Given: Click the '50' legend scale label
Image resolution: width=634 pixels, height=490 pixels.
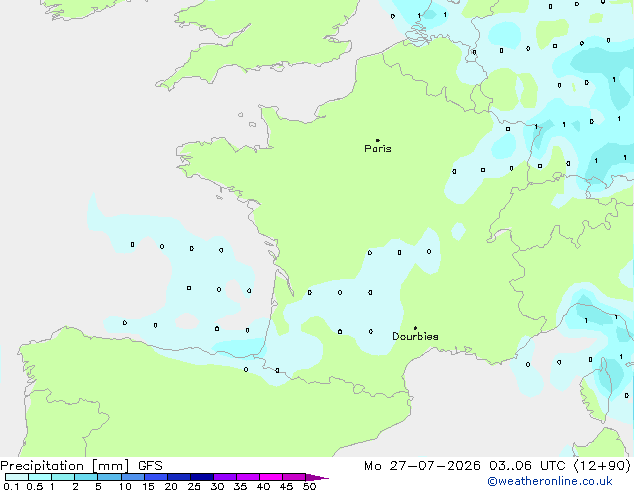Looking at the screenshot, I should (x=309, y=486).
